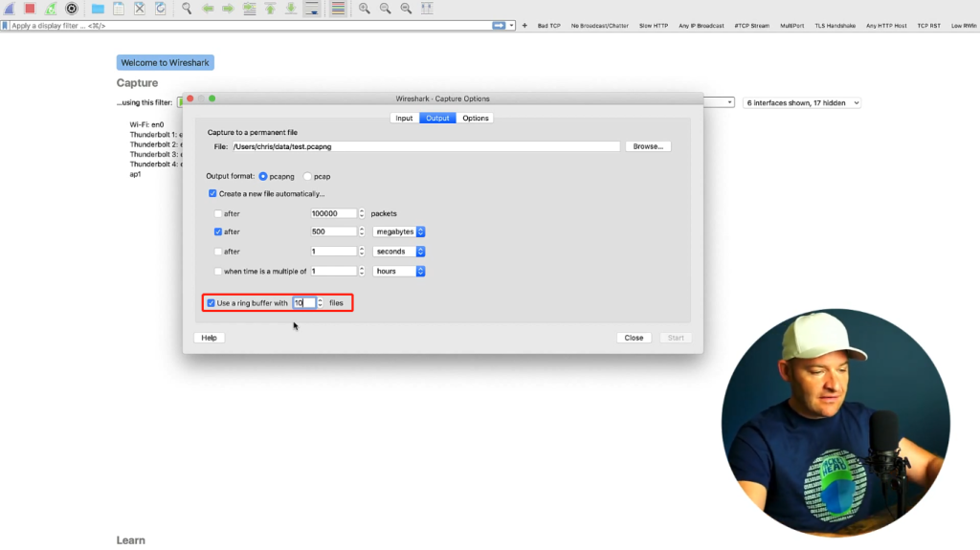Viewport: 980px width, 550px height.
Task: Go to specified packet icon
Action: [x=250, y=8]
